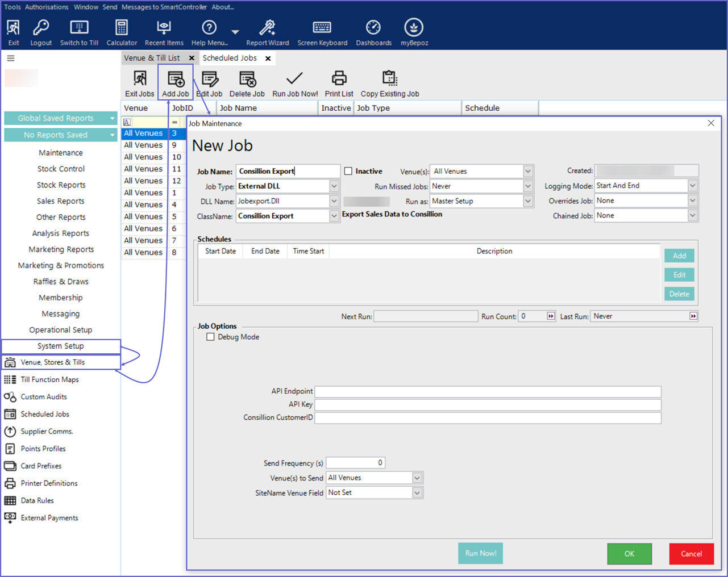This screenshot has width=728, height=577.
Task: Open the Logging Mode dropdown
Action: 692,186
